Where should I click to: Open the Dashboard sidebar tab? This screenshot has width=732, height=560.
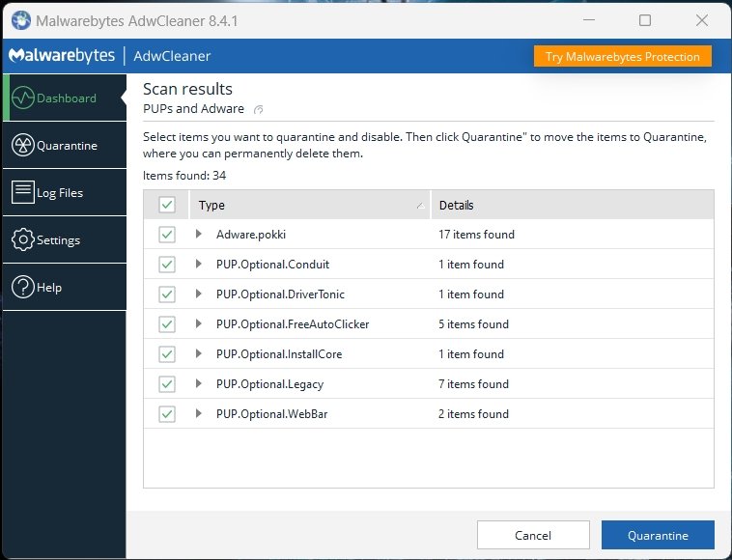tap(65, 98)
